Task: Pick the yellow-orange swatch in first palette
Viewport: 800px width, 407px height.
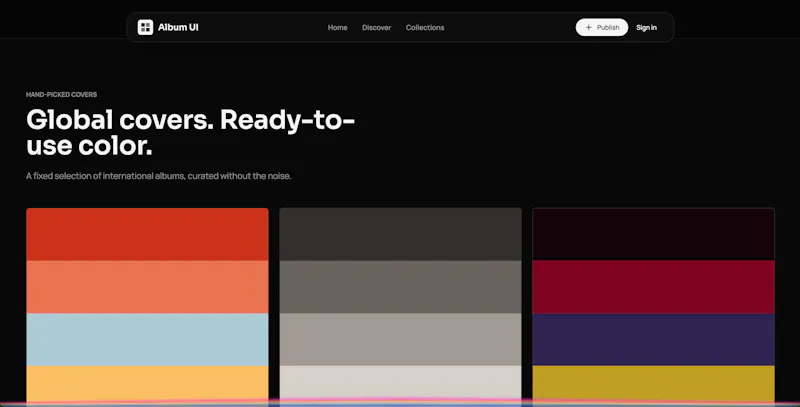Action: [x=147, y=384]
